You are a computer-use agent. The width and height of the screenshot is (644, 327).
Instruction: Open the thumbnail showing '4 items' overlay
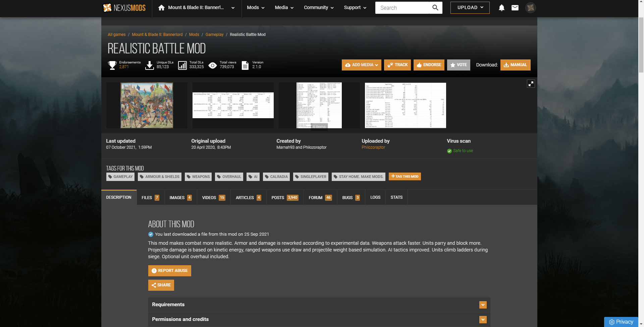pyautogui.click(x=319, y=105)
